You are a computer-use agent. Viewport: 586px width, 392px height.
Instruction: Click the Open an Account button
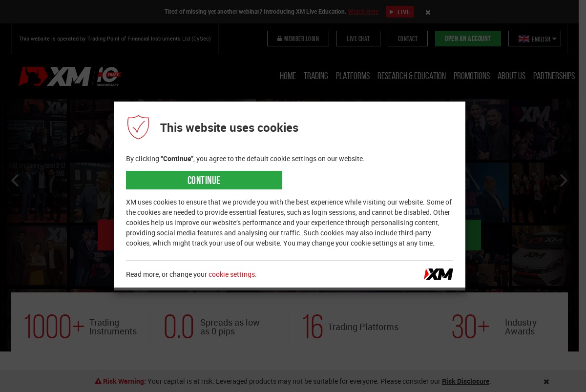468,39
